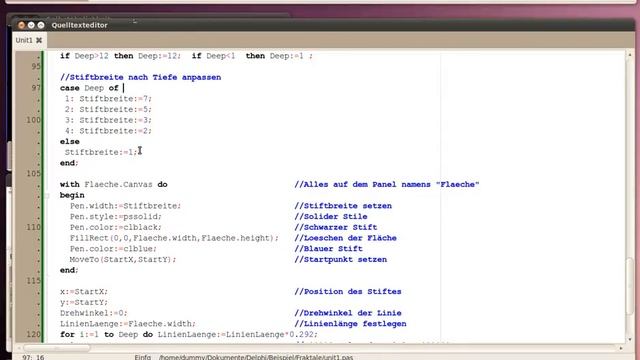Viewport: 640px width, 360px height.
Task: Click 'Pen.color:=clblue;' line
Action: click(x=113, y=249)
